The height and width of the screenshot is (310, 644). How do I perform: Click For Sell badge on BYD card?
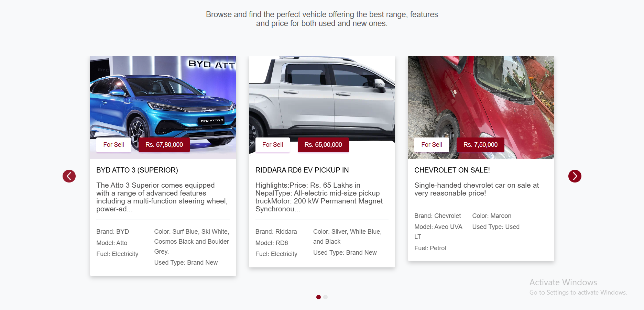[x=113, y=145]
